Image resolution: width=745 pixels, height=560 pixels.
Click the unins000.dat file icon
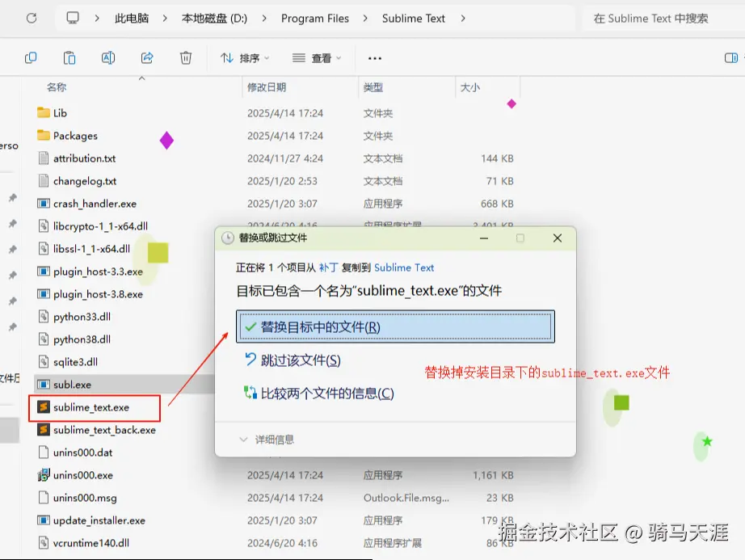click(x=44, y=453)
